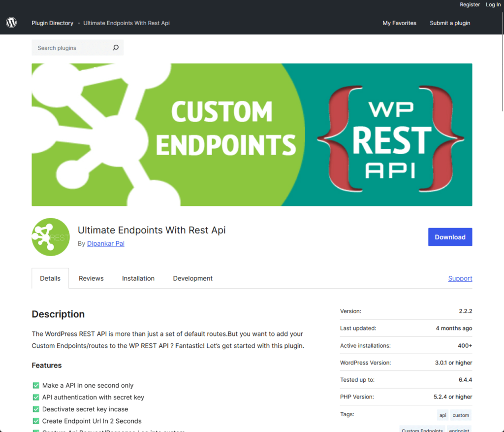The image size is (504, 432).
Task: Click 'API authentication with secret key' text
Action: click(93, 397)
